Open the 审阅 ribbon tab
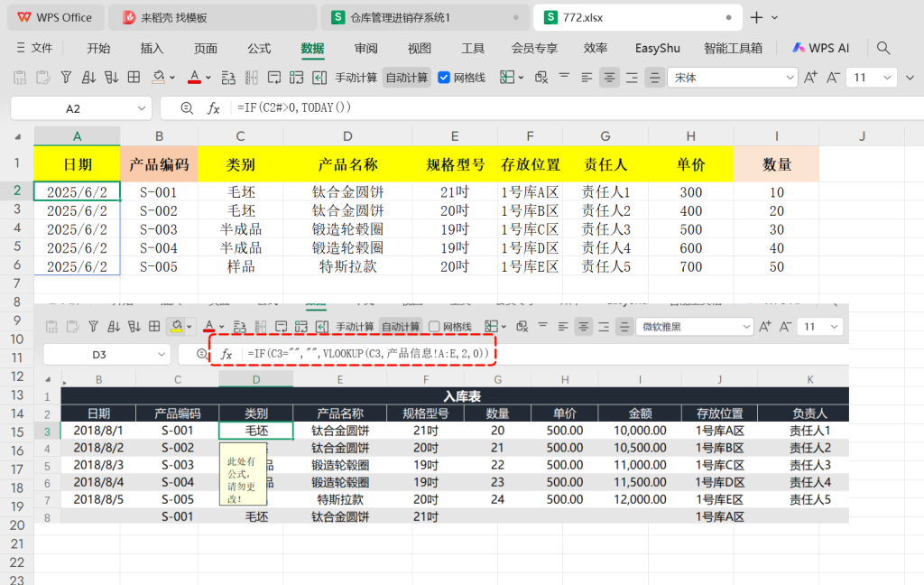The height and width of the screenshot is (585, 924). tap(366, 48)
